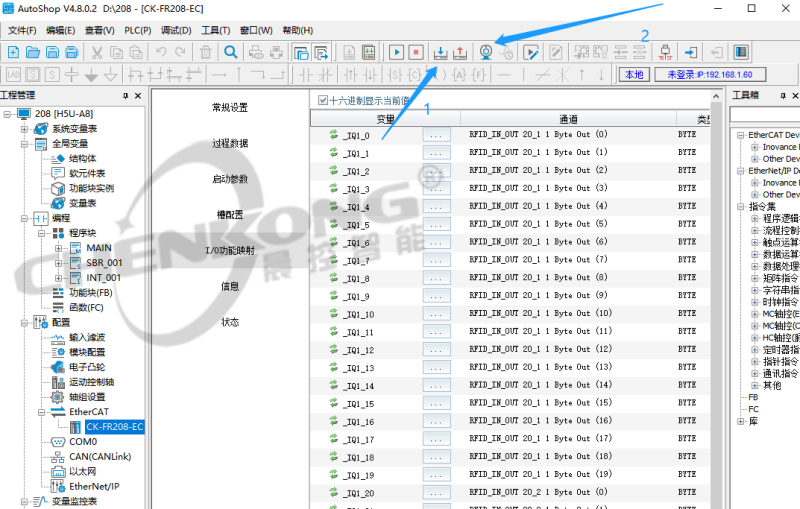Collapse the 程序块 tree node
This screenshot has height=509, width=800.
(41, 232)
